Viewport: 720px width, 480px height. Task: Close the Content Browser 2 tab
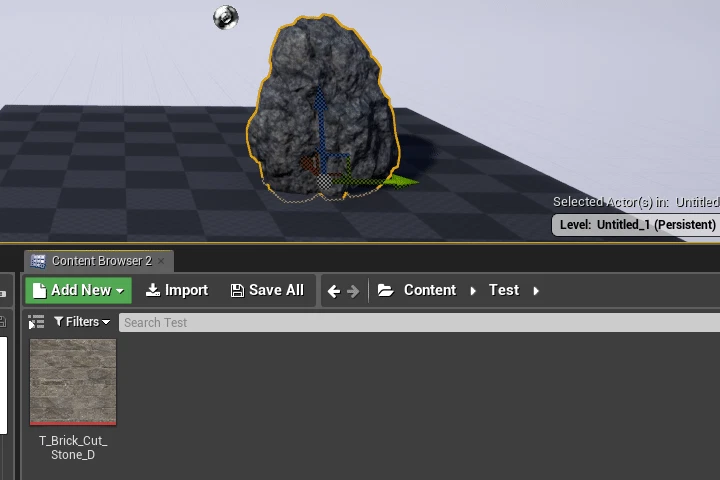tap(161, 261)
